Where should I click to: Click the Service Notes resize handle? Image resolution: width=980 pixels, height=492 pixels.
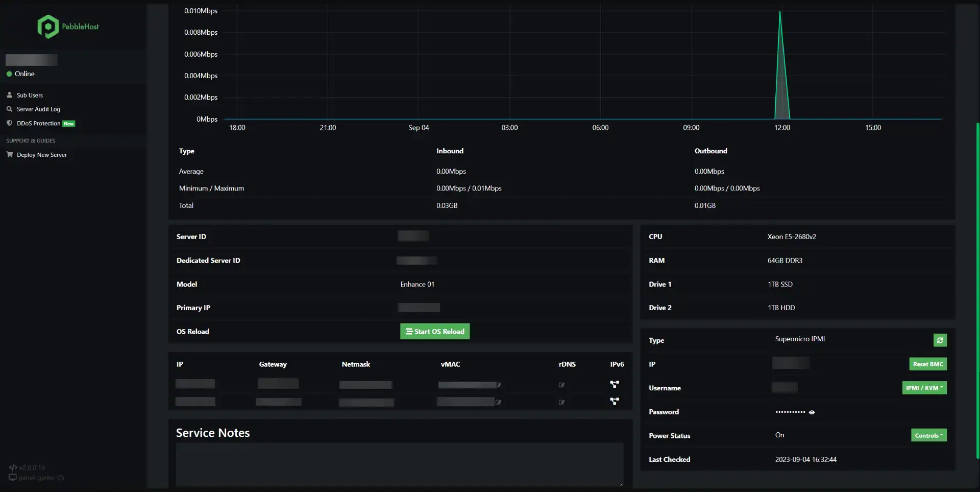pos(621,484)
